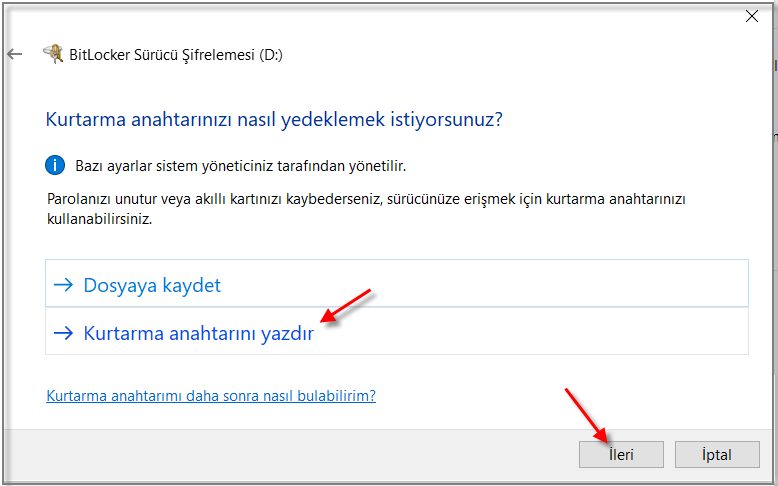Image resolution: width=778 pixels, height=486 pixels.
Task: Click the 'Bazı ayarlar sistem yöneticiniz' notice text
Action: tap(241, 165)
